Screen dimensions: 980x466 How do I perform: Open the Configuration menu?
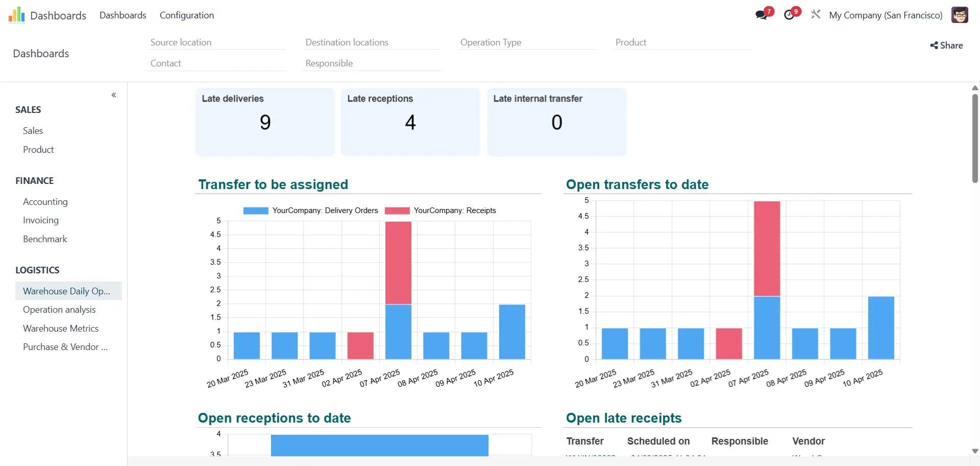pos(187,15)
